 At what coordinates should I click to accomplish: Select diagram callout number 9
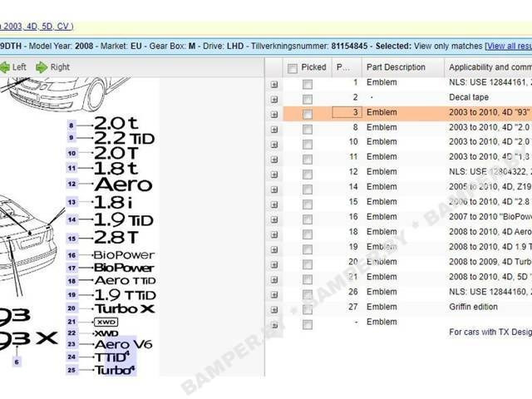pos(71,138)
